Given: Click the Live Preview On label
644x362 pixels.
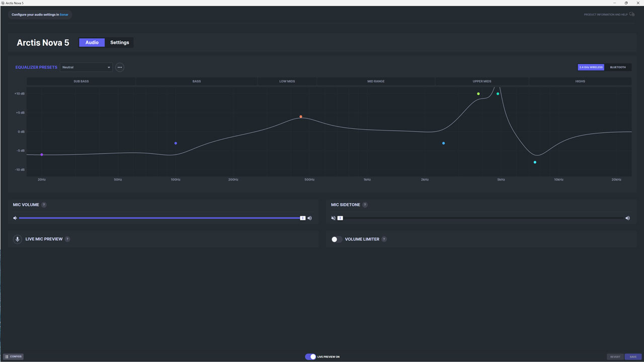Looking at the screenshot, I should [329, 357].
